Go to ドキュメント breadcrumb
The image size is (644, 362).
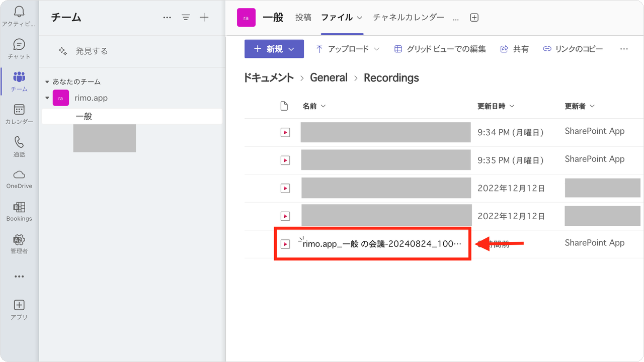click(x=269, y=77)
